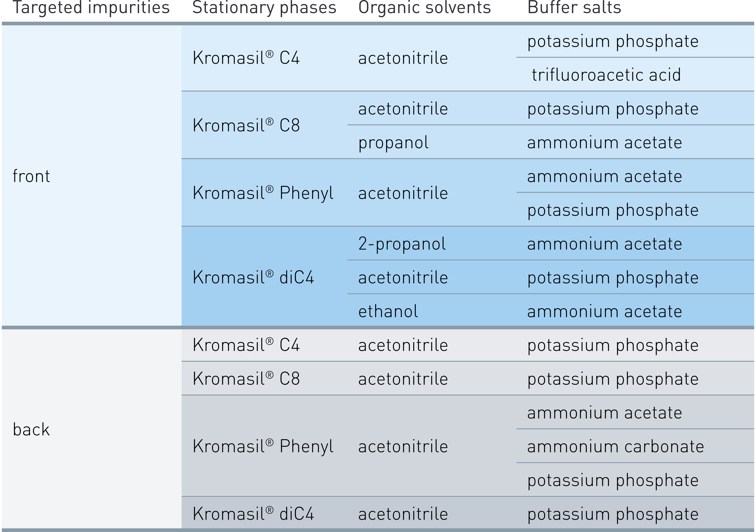Select Kromasil diC4 in the back section
This screenshot has height=532, width=756.
(x=253, y=514)
